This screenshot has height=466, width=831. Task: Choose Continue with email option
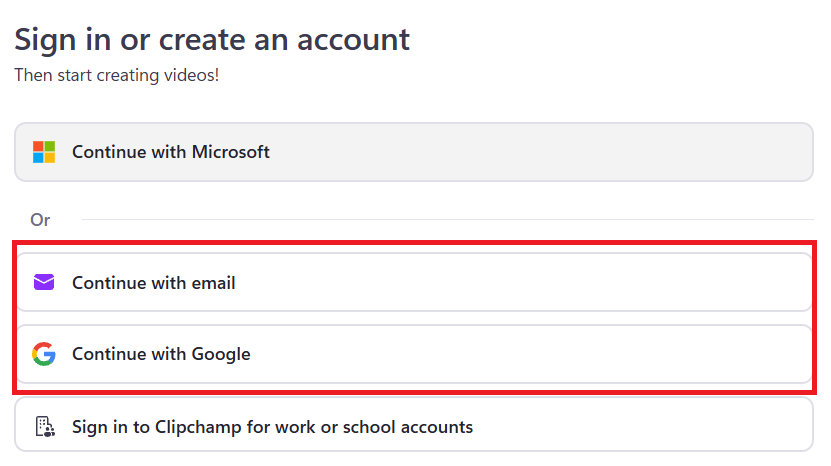(413, 282)
